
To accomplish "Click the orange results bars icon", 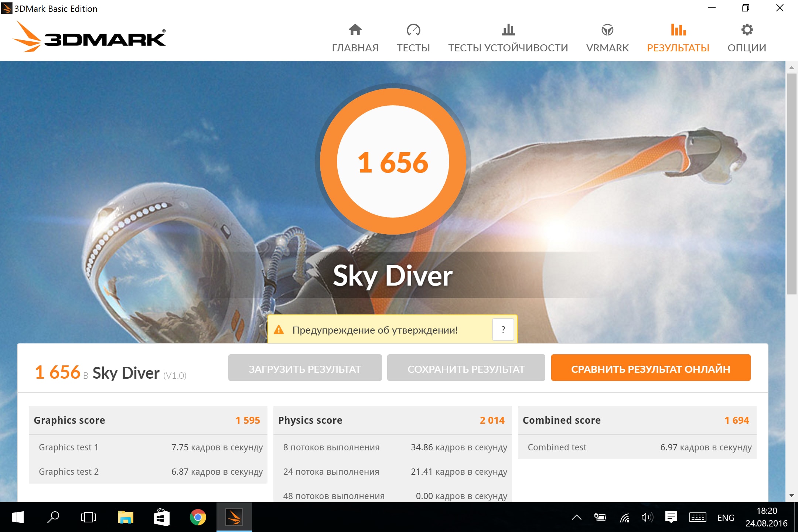I will coord(678,30).
